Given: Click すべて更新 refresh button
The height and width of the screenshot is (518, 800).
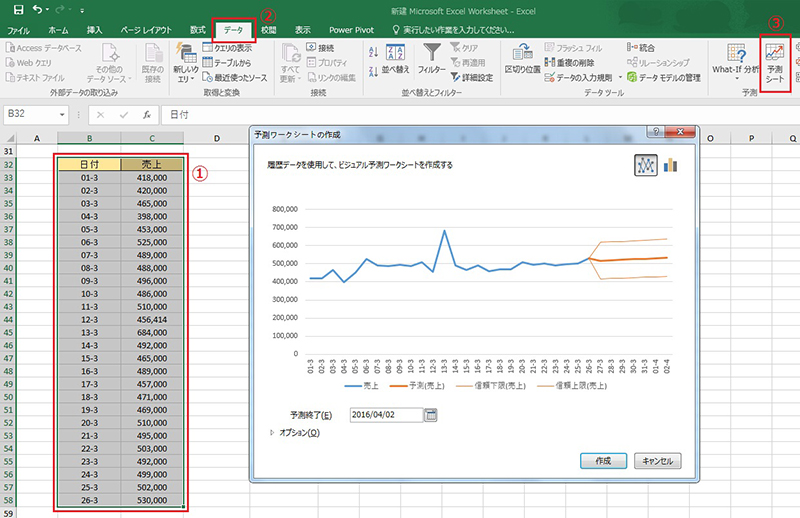Looking at the screenshot, I should 290,63.
